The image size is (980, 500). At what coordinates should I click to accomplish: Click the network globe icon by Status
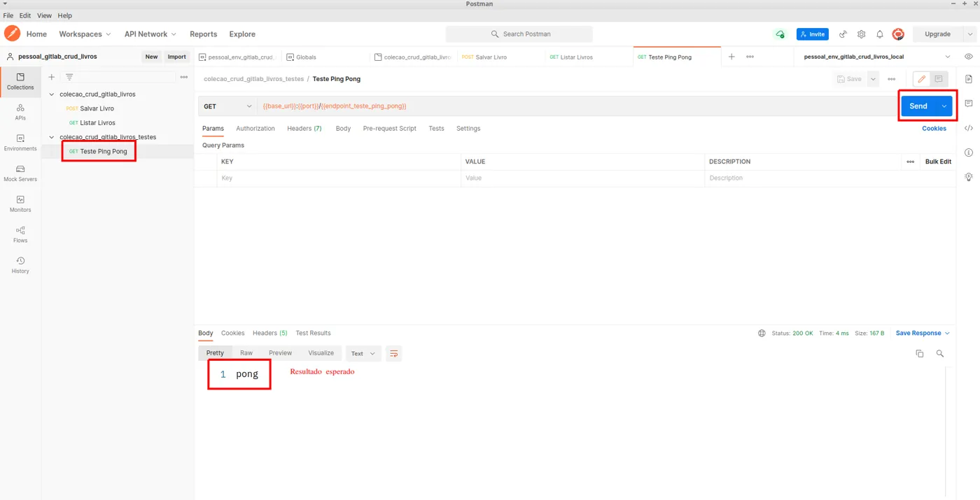[x=762, y=334]
